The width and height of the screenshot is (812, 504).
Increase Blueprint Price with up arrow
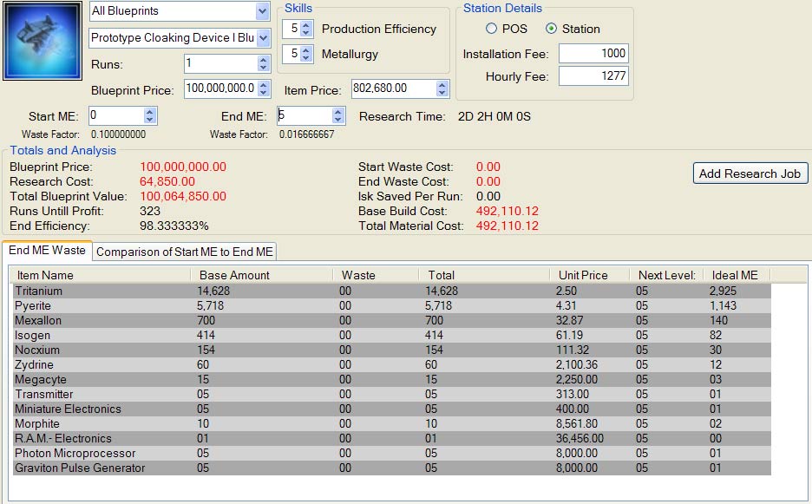click(x=264, y=84)
